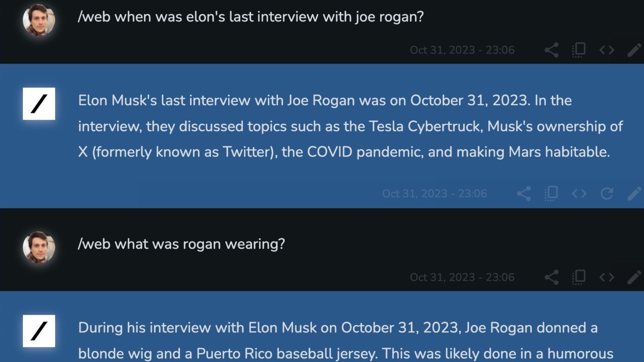644x362 pixels.
Task: Show code view of the first assistant reply
Action: pos(579,194)
